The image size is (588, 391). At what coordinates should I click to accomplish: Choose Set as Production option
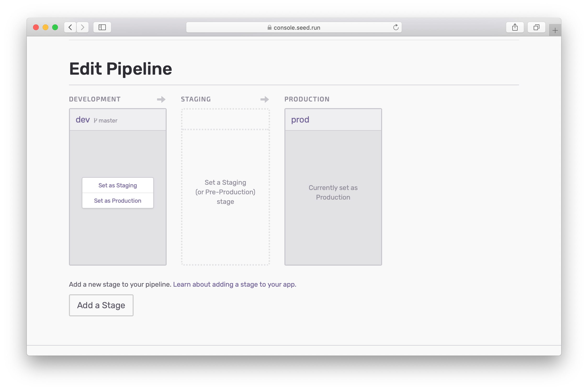click(x=118, y=201)
